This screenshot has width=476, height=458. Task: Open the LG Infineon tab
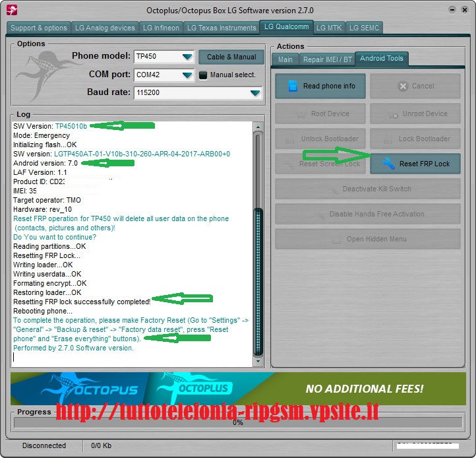(162, 28)
